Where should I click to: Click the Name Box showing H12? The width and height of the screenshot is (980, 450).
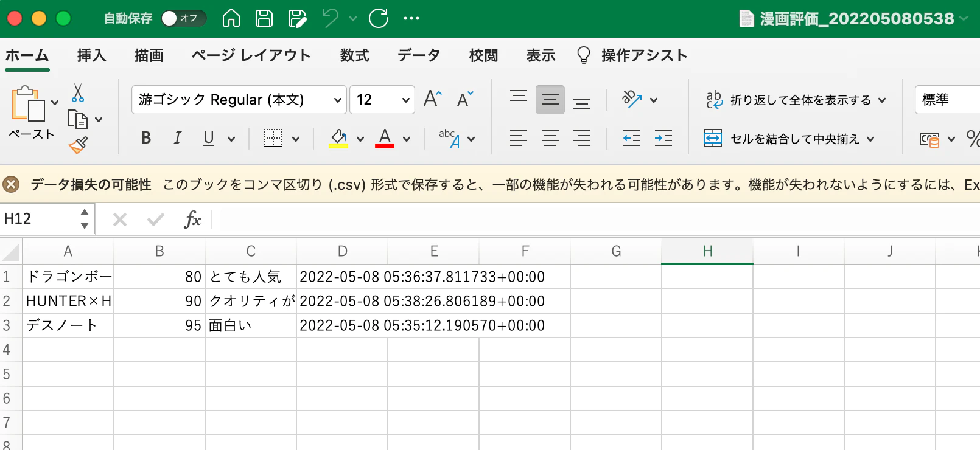point(38,219)
